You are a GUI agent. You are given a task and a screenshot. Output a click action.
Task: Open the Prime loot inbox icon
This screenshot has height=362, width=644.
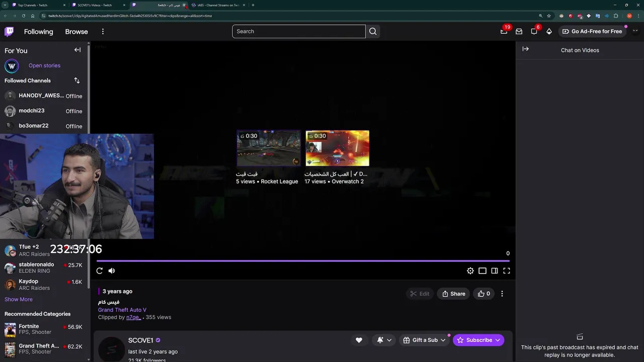pyautogui.click(x=519, y=31)
